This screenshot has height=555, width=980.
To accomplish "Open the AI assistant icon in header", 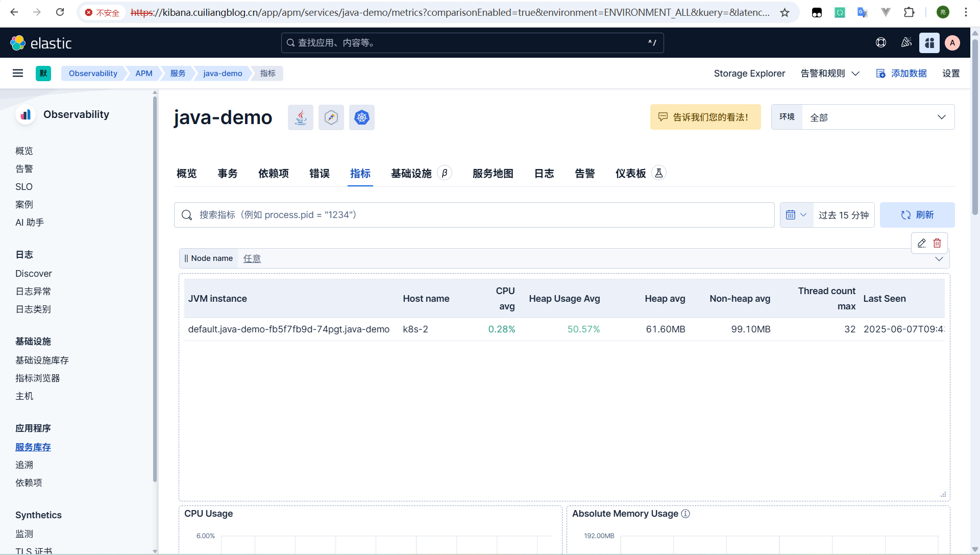I will coord(929,43).
